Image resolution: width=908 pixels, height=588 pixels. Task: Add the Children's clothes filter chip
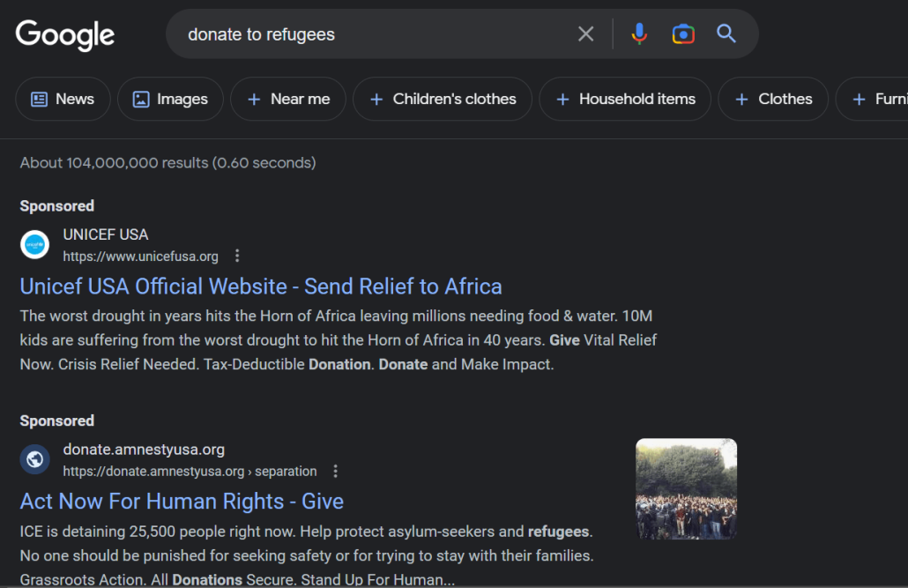(443, 99)
